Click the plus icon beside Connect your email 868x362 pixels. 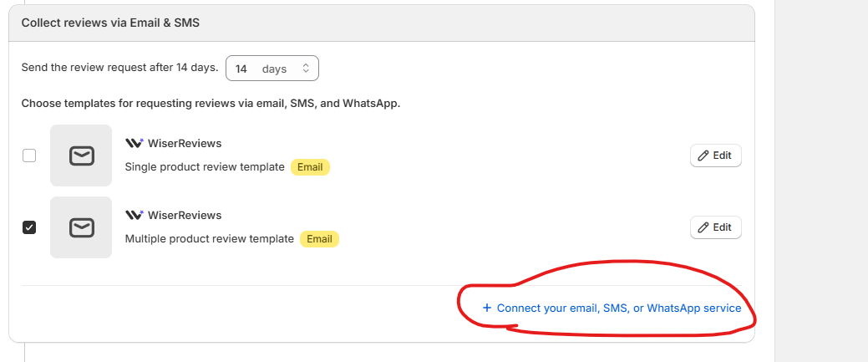click(x=487, y=308)
